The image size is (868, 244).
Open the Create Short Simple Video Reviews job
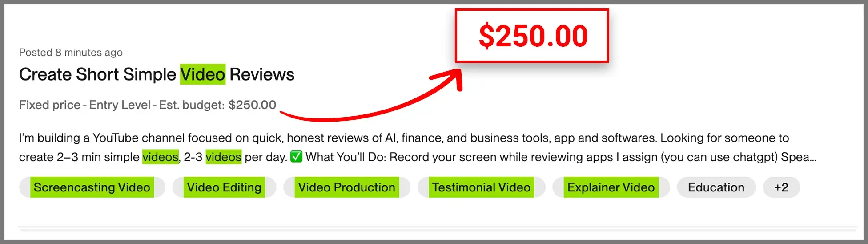pos(157,74)
